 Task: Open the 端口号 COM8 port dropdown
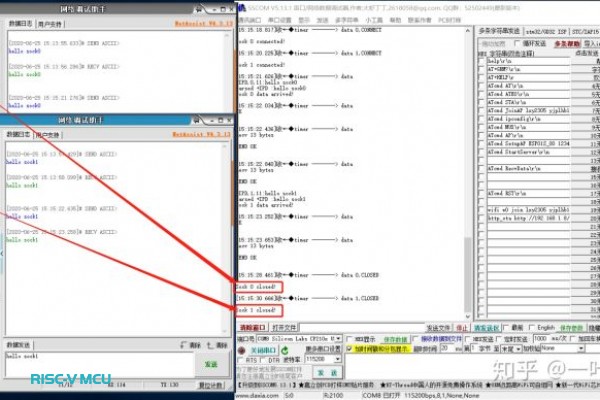point(338,339)
